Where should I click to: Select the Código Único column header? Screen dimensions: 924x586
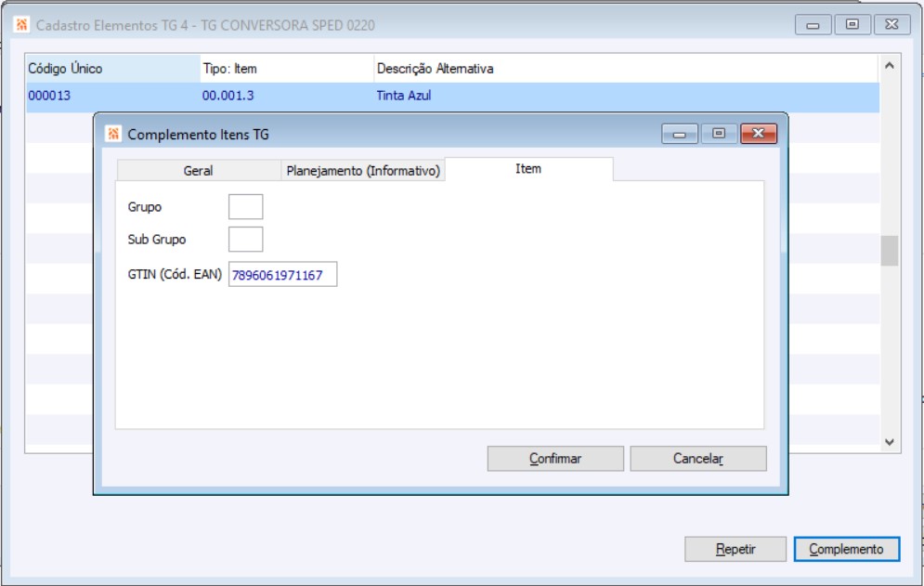(113, 69)
